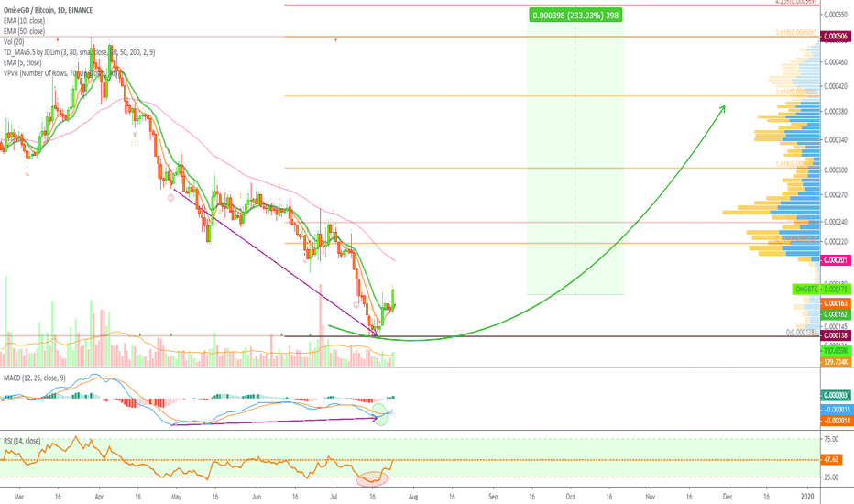Screen dimensions: 854x504
Task: Click the 0.000420 price axis tick
Action: pos(836,86)
